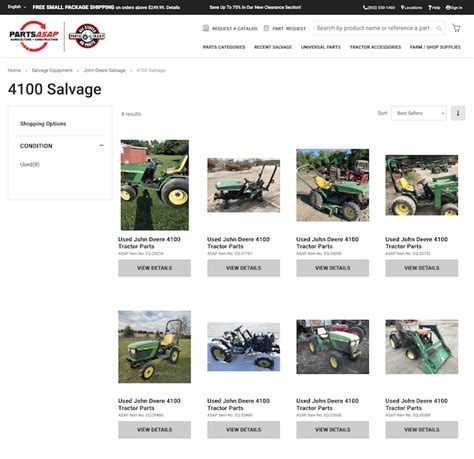
Task: Open the Parts Categories menu
Action: pyautogui.click(x=224, y=47)
